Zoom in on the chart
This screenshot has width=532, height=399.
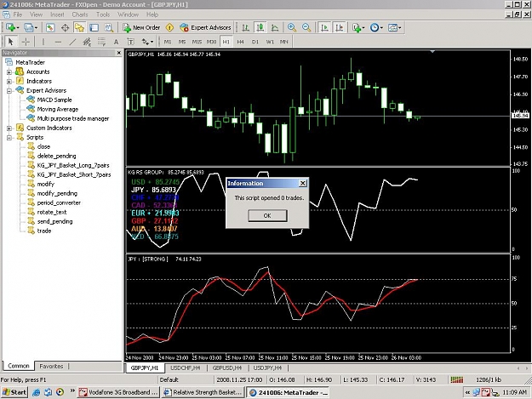[292, 27]
